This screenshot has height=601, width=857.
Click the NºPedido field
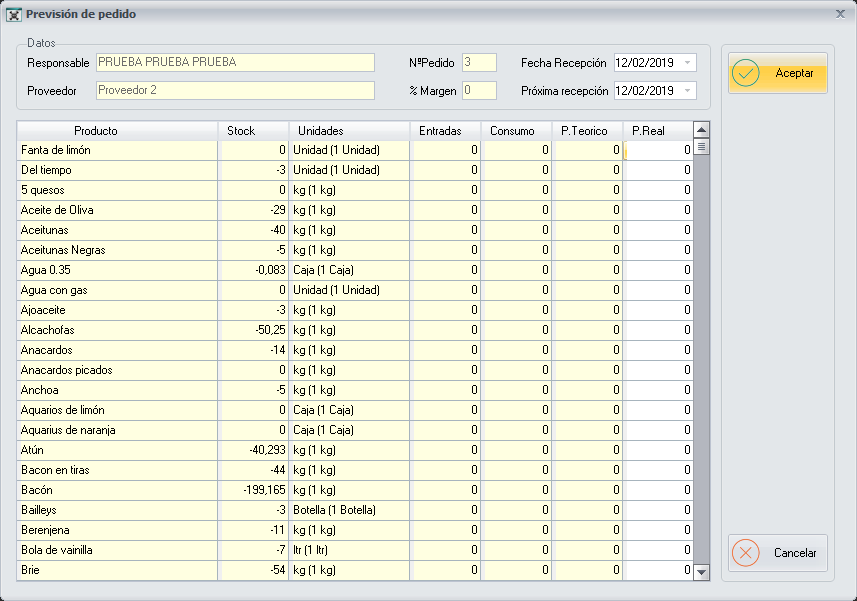pos(479,63)
